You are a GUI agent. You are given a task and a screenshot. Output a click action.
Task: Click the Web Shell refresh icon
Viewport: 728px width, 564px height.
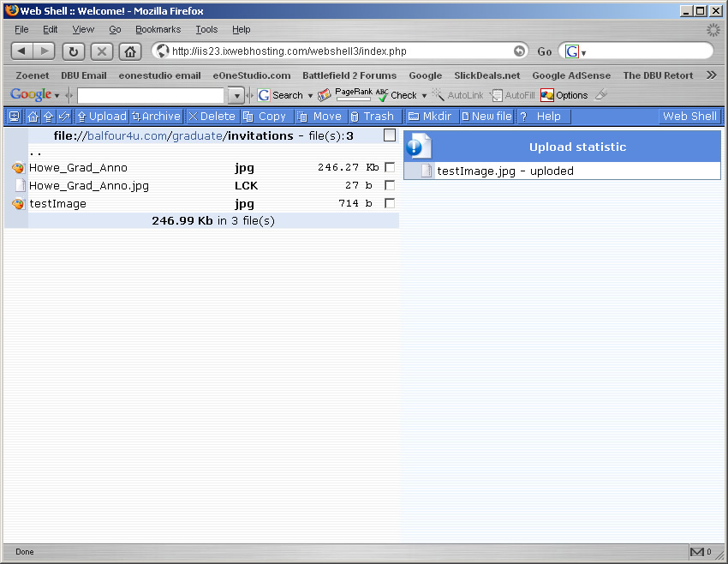[x=63, y=117]
